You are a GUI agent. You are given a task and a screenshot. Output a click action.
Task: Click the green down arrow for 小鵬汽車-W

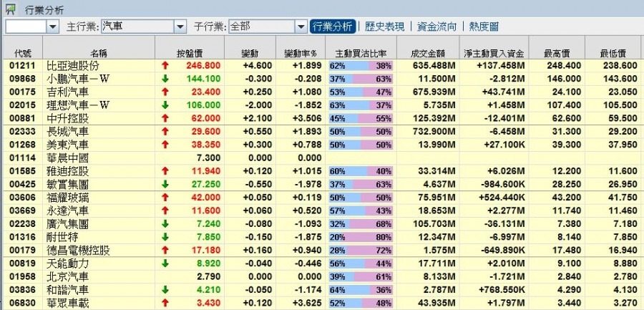[x=165, y=78]
